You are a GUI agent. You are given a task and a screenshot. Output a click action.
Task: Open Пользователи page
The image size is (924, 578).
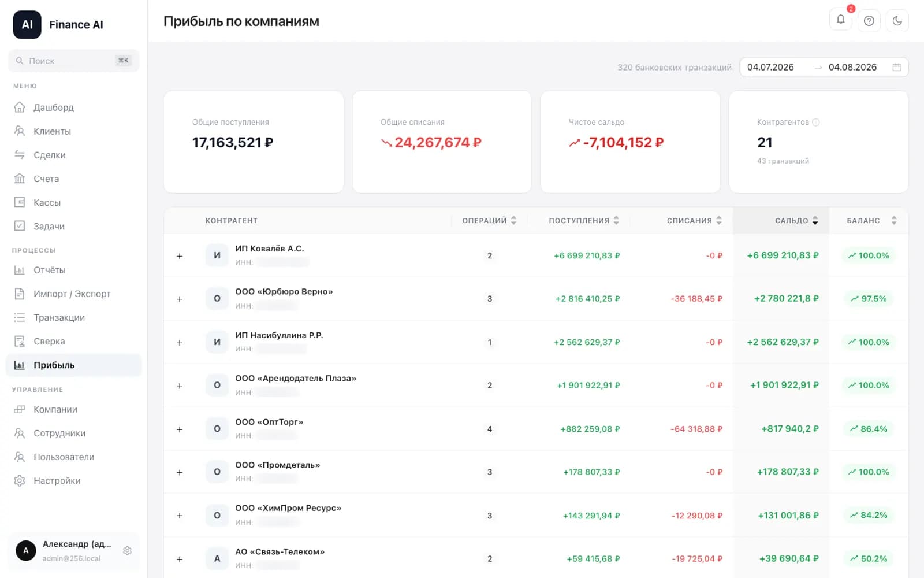point(74,457)
